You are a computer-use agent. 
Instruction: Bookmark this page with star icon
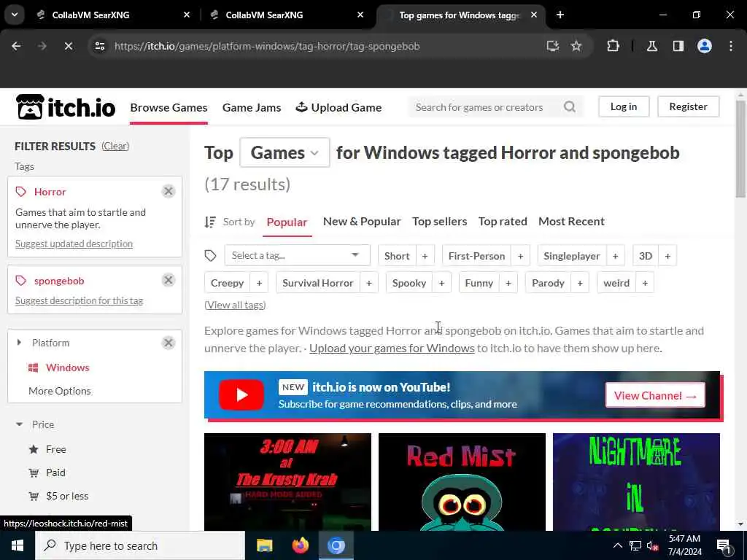576,46
